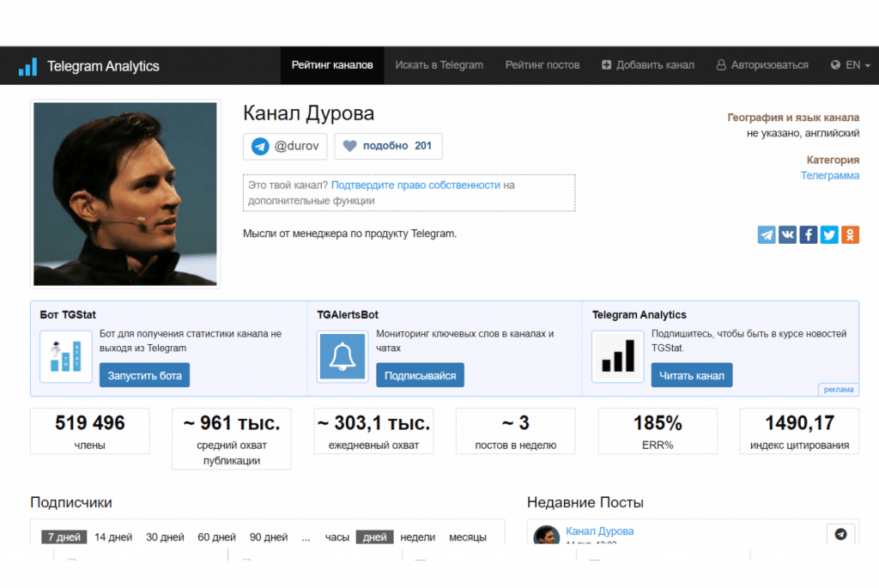
Task: Switch subscribers chart to 90 дней
Action: (269, 537)
